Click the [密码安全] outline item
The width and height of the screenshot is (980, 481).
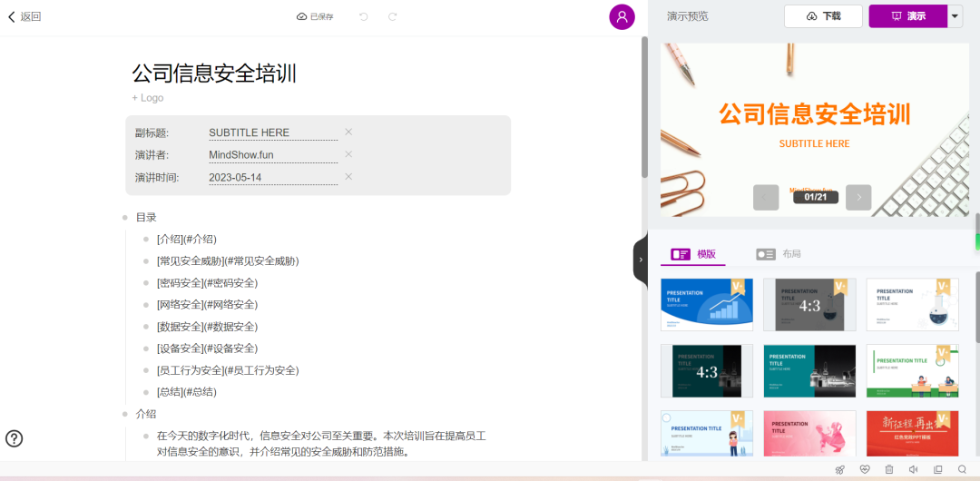point(208,283)
